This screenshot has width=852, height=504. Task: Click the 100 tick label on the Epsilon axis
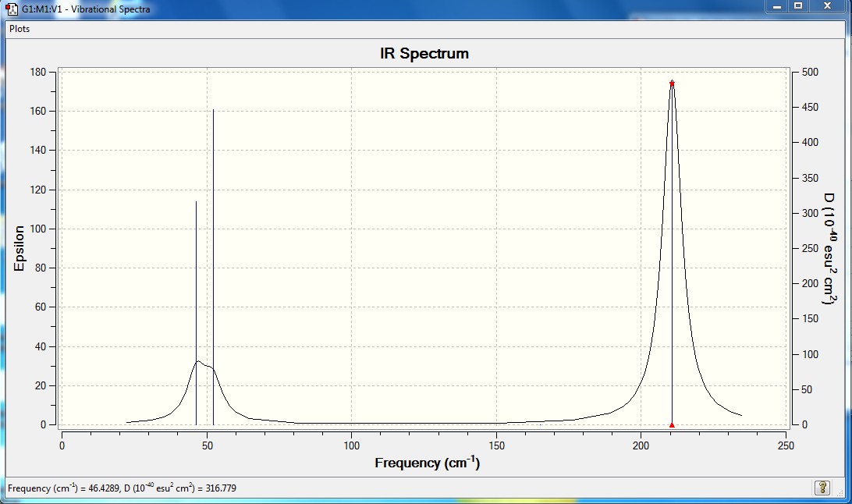click(38, 229)
